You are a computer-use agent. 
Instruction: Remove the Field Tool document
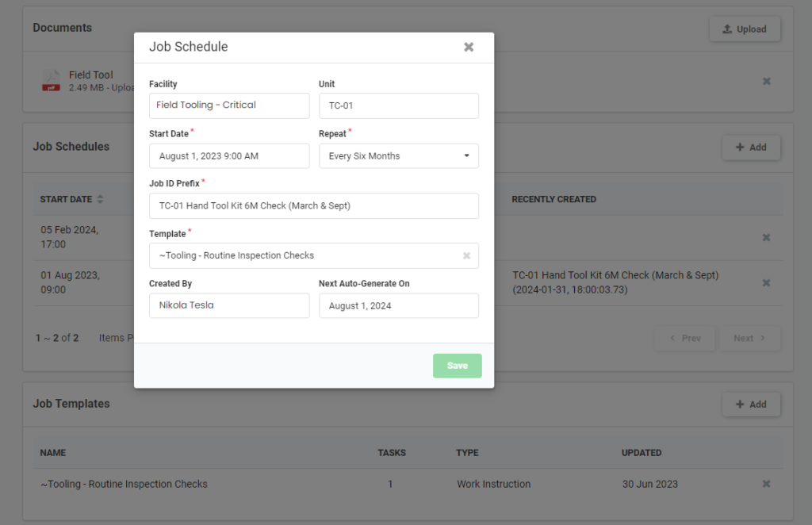click(x=767, y=81)
